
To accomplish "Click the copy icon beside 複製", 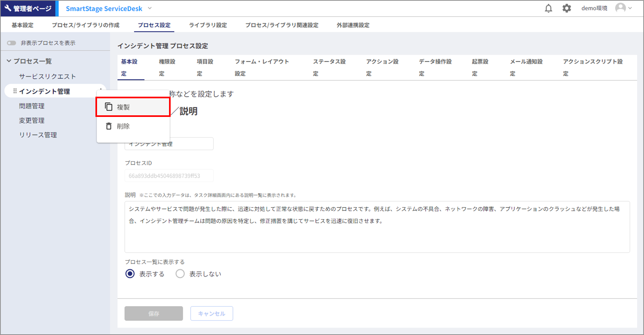I will pos(109,107).
